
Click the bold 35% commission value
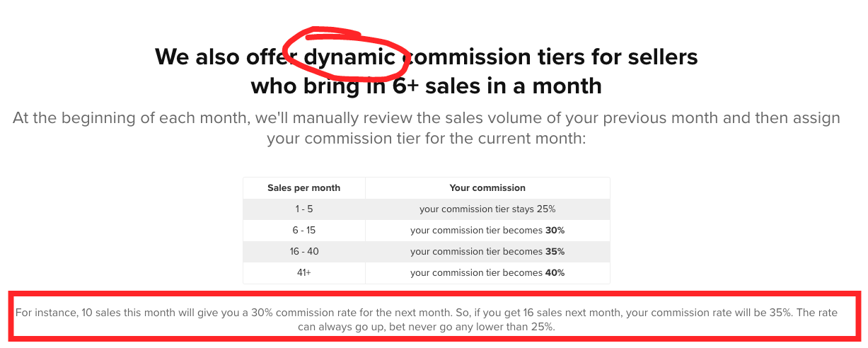(555, 252)
